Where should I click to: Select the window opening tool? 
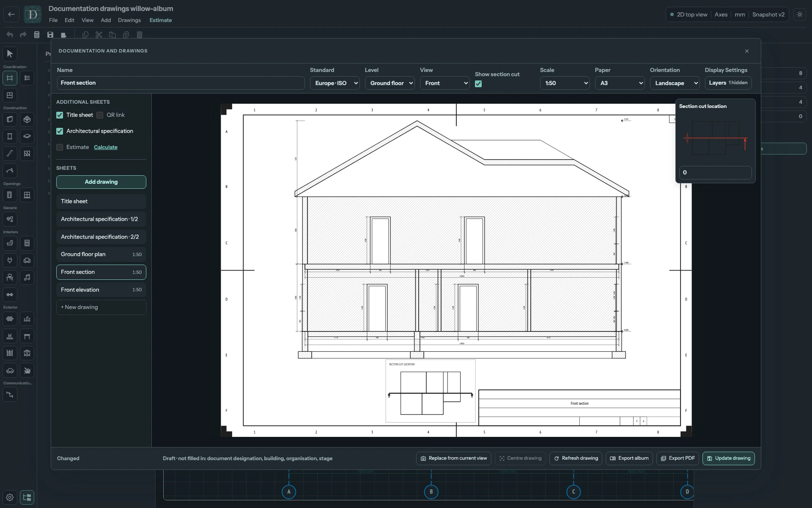(x=27, y=195)
